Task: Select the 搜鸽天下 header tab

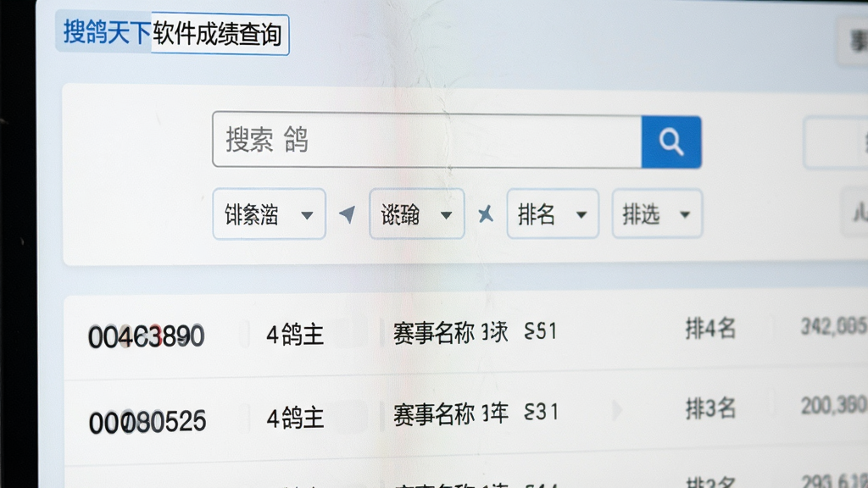Action: [x=103, y=31]
